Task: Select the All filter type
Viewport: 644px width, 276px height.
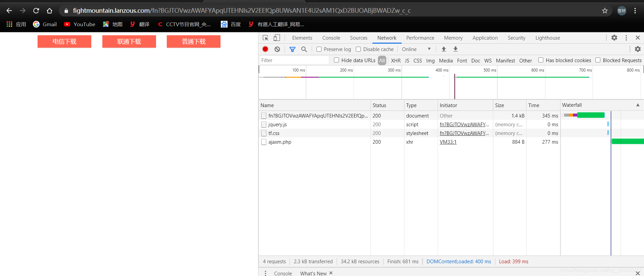Action: click(382, 60)
